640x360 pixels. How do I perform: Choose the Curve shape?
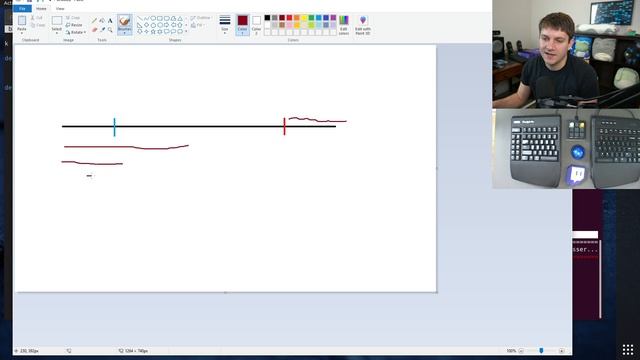146,18
